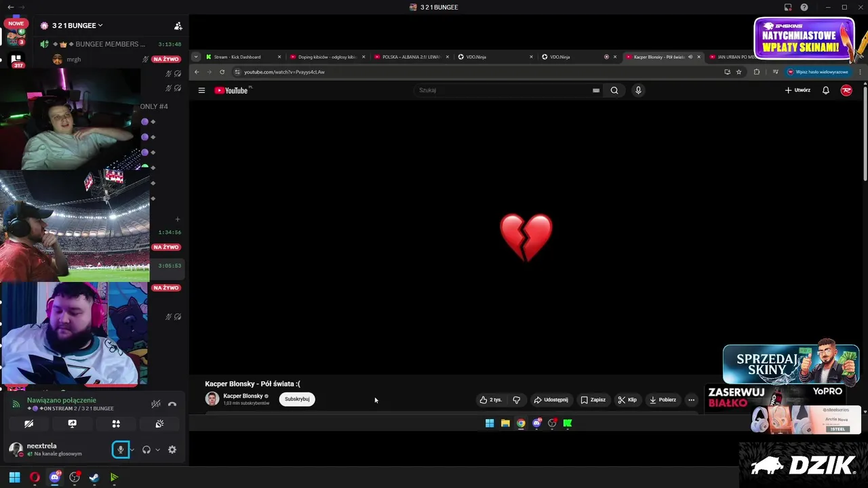The height and width of the screenshot is (488, 868).
Task: Go back in the browser toolbar
Action: (197, 72)
